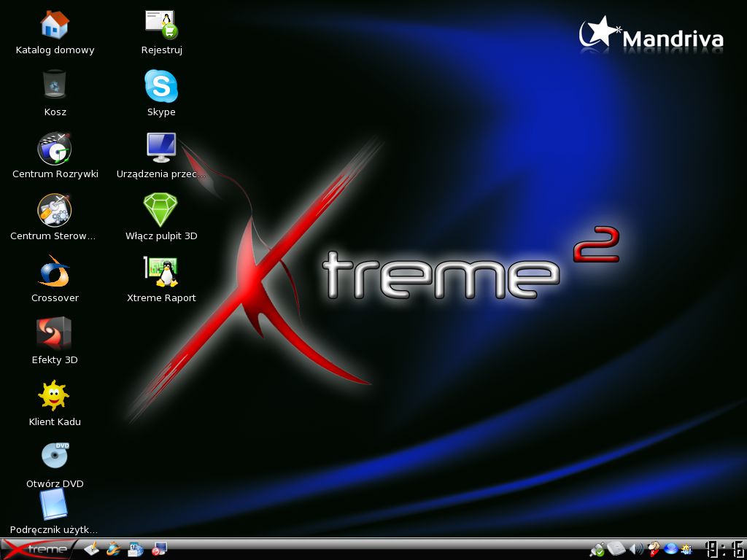Open the weather sun info tray icon
747x560 pixels.
coord(686,550)
